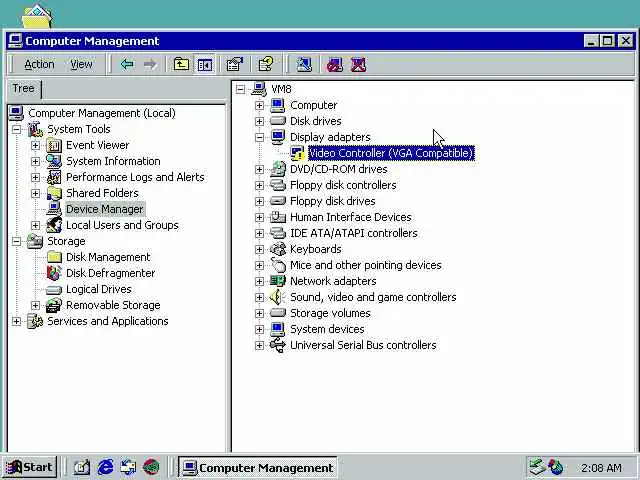Select the DVD/CD-ROM drives label
Image resolution: width=640 pixels, height=480 pixels.
point(338,169)
